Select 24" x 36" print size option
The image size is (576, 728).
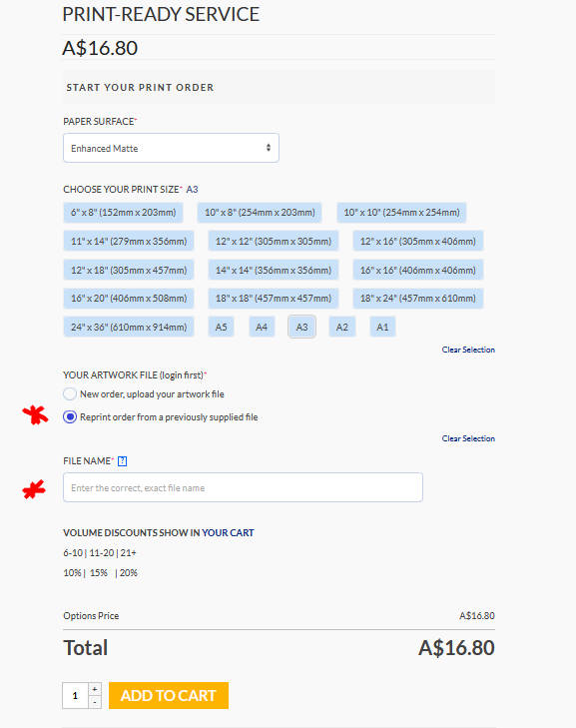(x=129, y=327)
